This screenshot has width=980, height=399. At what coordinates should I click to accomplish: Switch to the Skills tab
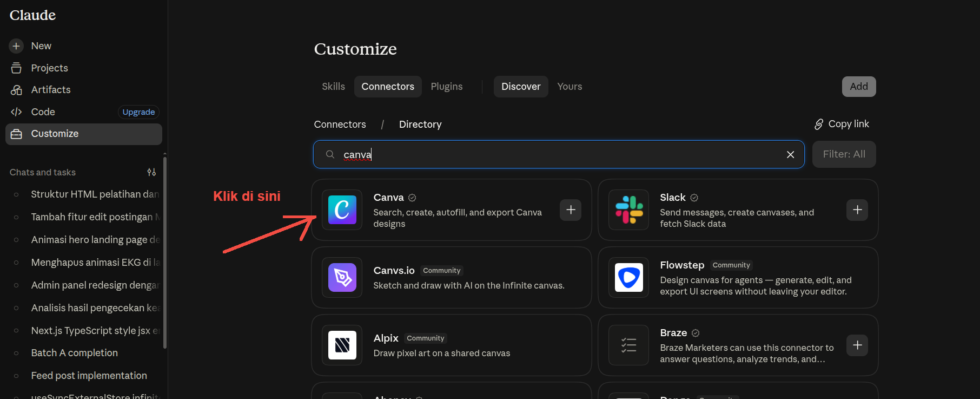[x=333, y=87]
